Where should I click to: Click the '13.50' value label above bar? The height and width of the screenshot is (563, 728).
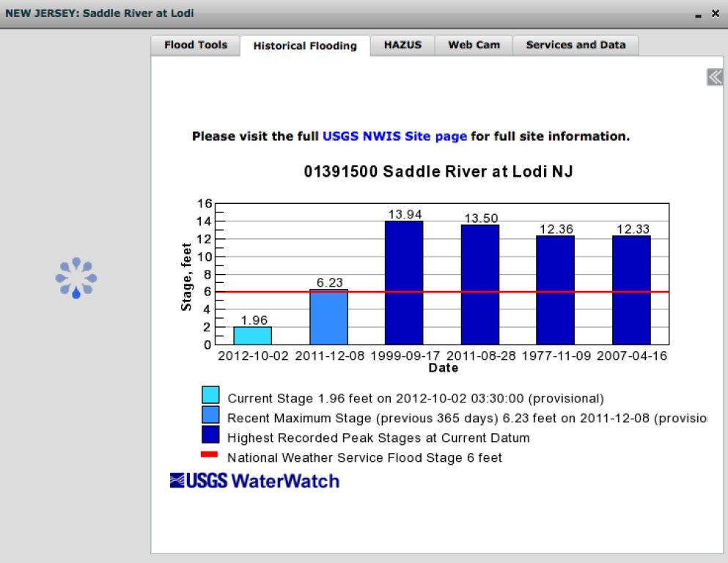click(x=481, y=218)
